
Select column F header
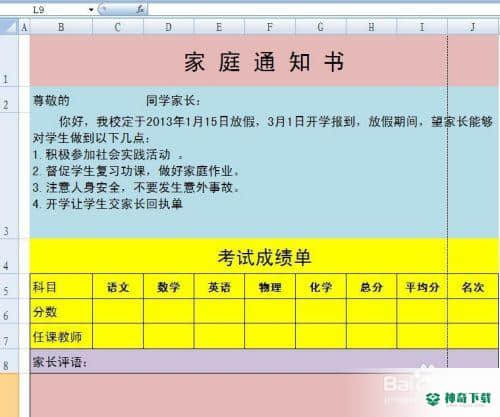pos(270,27)
